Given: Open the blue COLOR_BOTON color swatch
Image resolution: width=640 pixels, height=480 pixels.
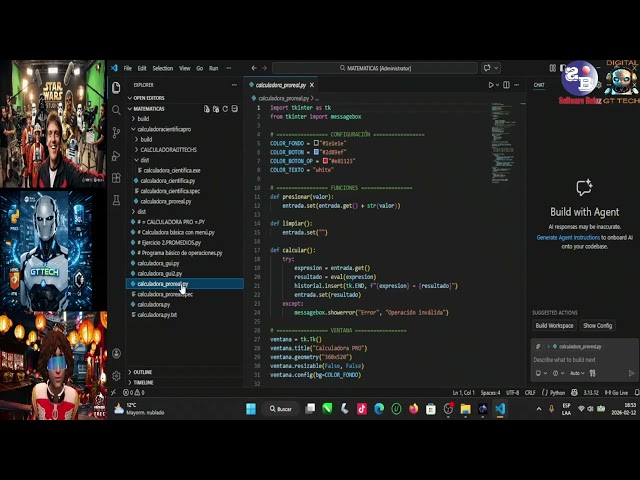Looking at the screenshot, I should (x=316, y=152).
